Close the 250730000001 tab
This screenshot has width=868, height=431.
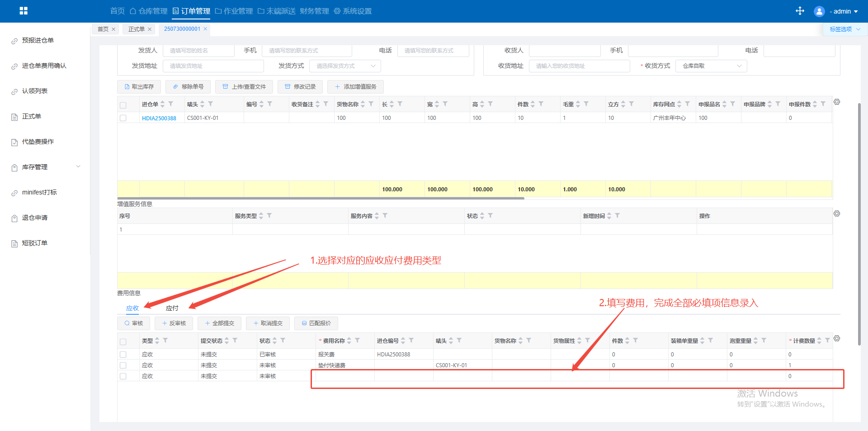(205, 29)
